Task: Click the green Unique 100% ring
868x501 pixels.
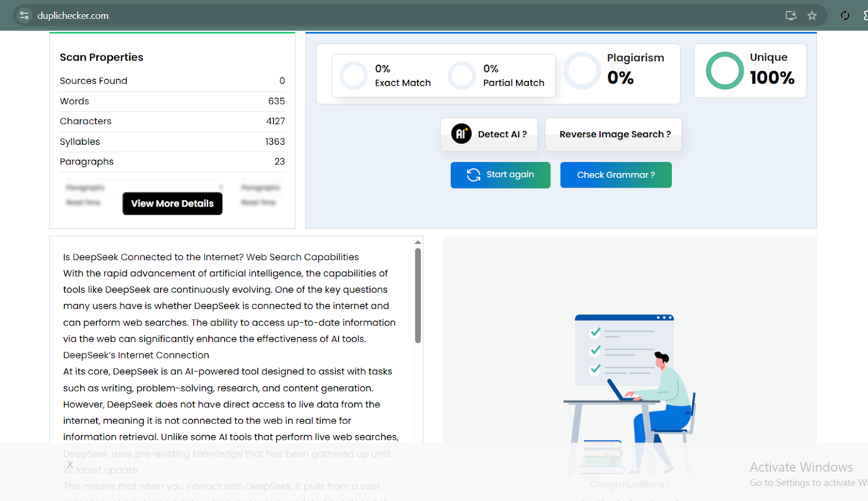Action: point(724,70)
